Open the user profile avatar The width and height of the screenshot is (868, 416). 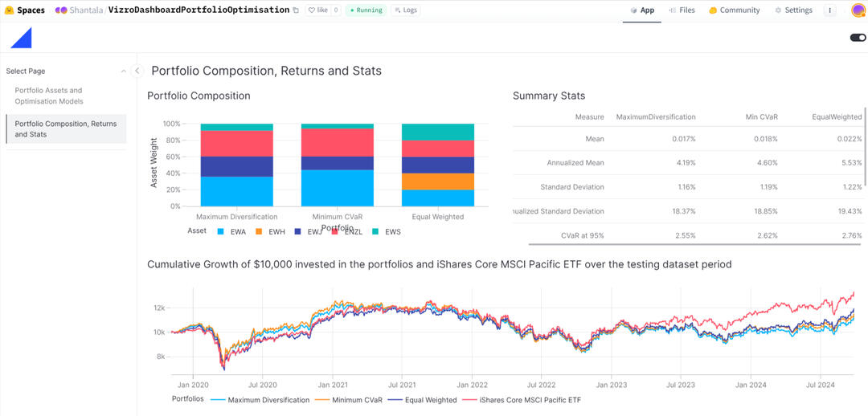pos(858,10)
